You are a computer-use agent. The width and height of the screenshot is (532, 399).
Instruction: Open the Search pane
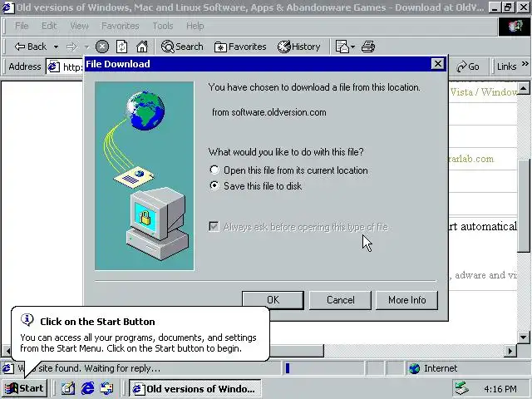point(182,47)
